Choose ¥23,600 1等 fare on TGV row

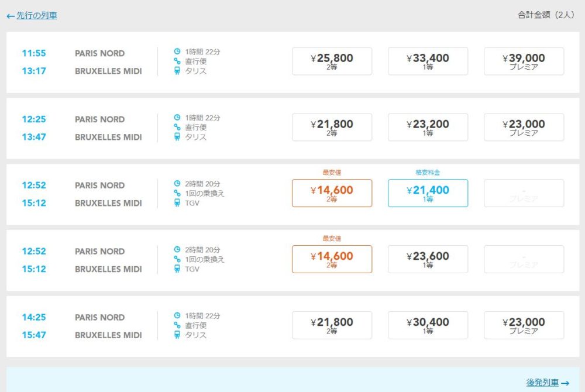pos(428,259)
